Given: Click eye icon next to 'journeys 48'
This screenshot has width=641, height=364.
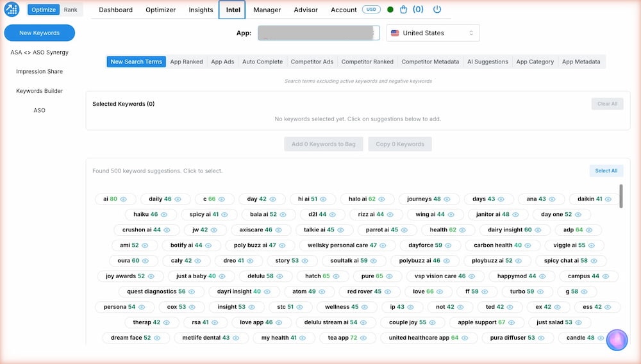Looking at the screenshot, I should point(447,199).
